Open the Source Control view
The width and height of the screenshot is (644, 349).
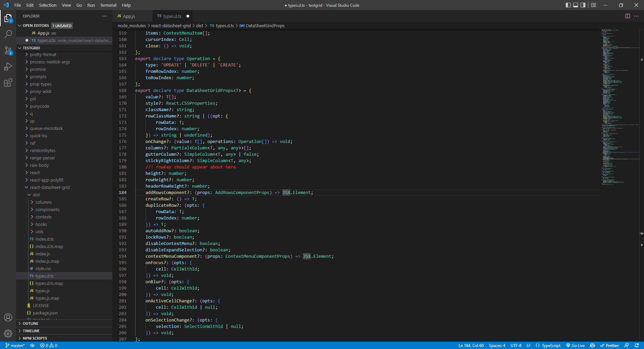[8, 50]
